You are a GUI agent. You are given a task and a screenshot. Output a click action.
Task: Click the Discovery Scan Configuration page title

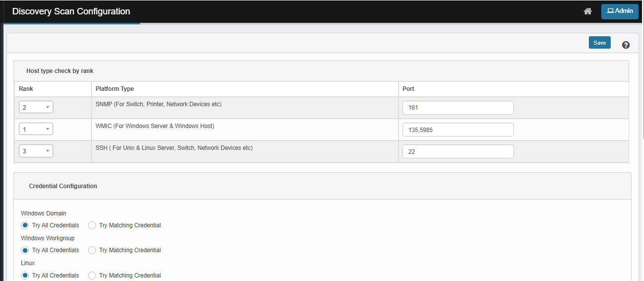point(71,11)
